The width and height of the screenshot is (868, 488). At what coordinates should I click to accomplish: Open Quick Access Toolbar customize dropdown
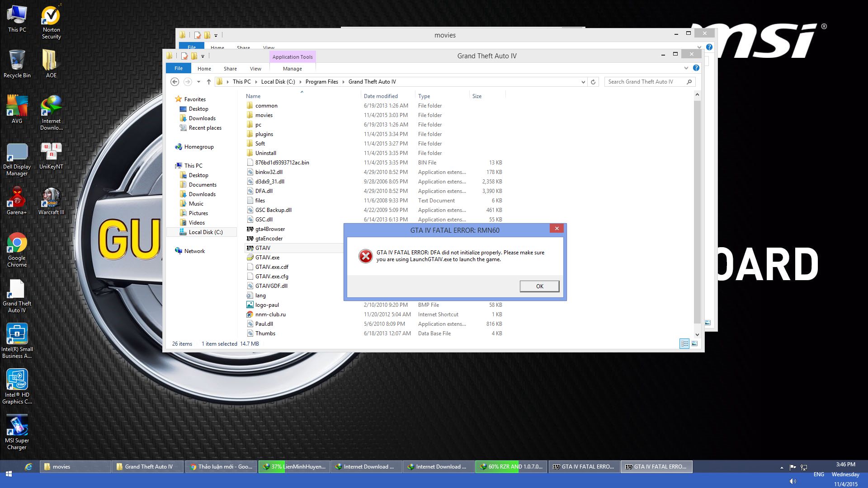[203, 56]
